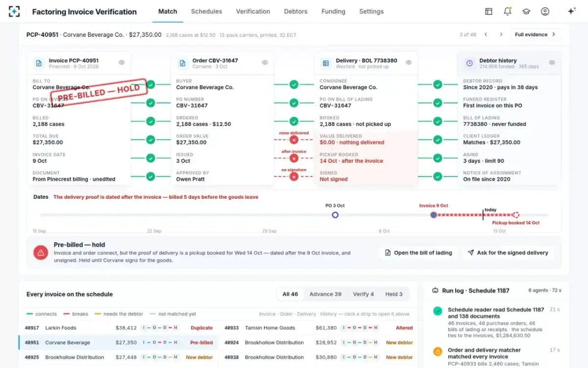This screenshot has height=368, width=588.
Task: Open the Schedules tab
Action: pos(206,11)
